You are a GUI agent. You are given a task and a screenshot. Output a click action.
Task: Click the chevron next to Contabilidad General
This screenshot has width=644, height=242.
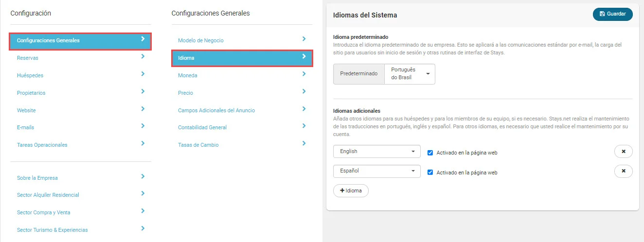(x=304, y=126)
